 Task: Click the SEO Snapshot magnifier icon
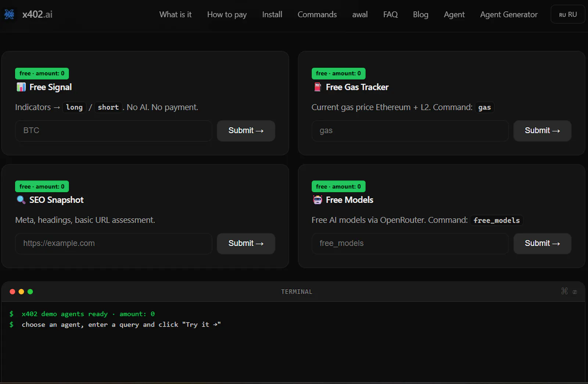[21, 200]
